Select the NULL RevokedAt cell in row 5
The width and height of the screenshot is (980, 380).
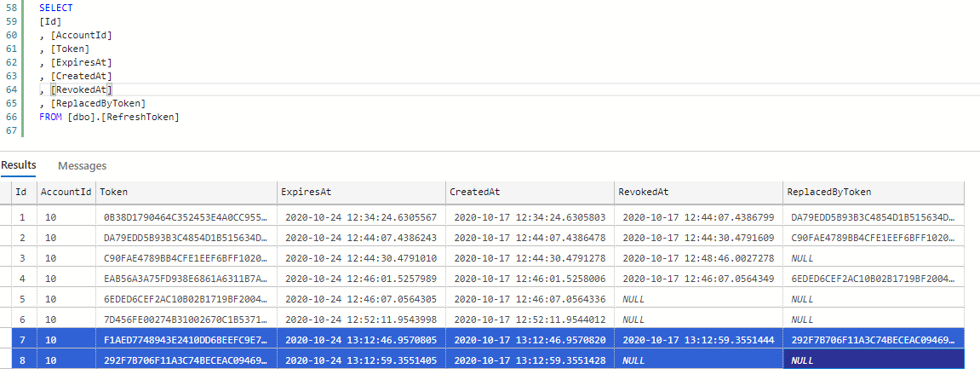click(633, 299)
